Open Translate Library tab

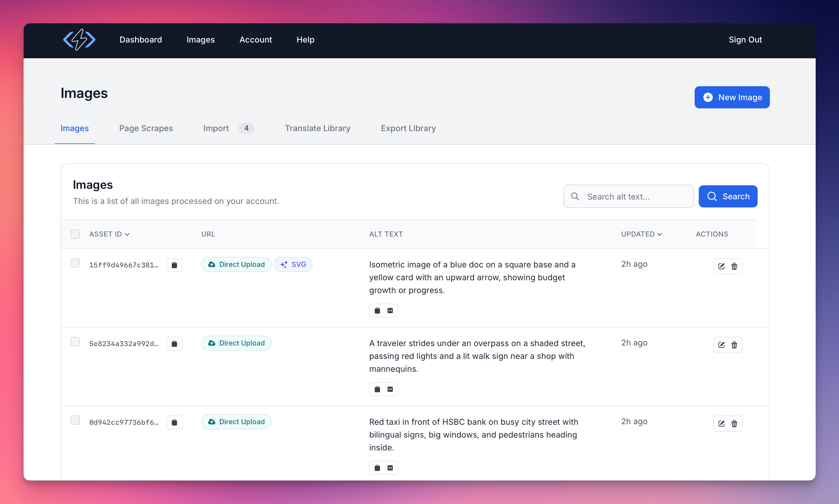(318, 128)
